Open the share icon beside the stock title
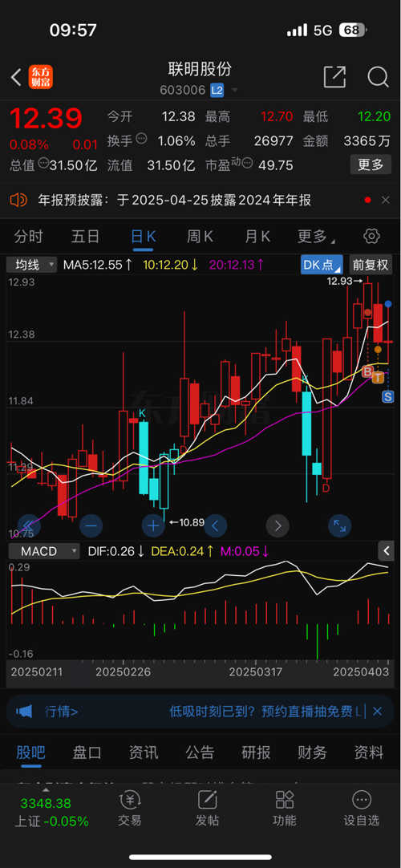 pyautogui.click(x=334, y=77)
